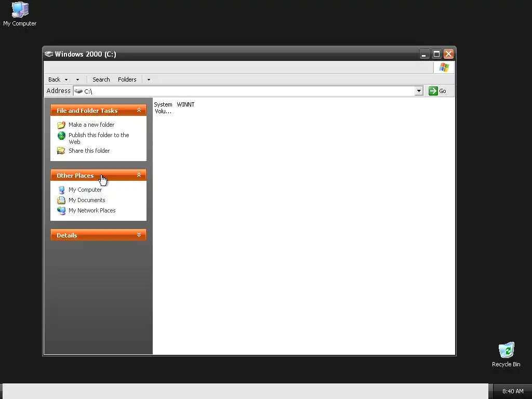Image resolution: width=532 pixels, height=399 pixels.
Task: Click My Computer icon in Other Places
Action: 61,190
